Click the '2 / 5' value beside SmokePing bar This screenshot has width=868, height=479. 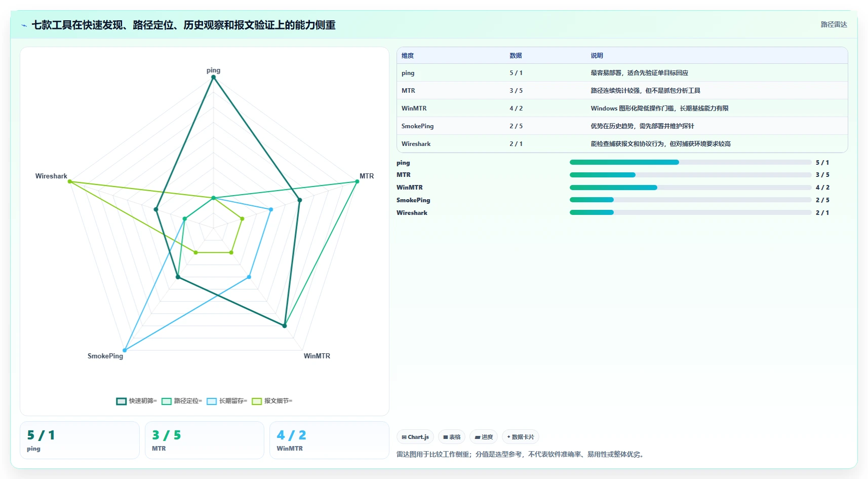[x=822, y=200]
